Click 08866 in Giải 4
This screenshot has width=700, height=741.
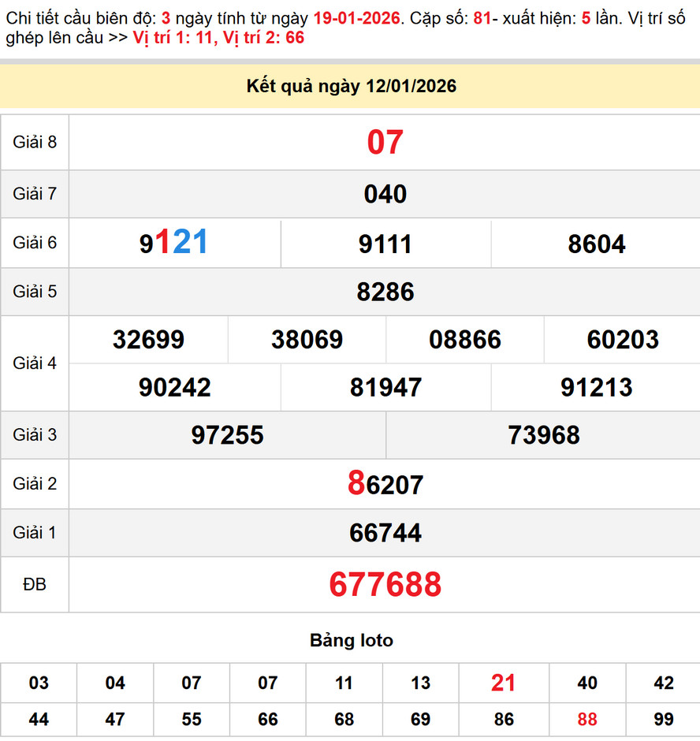464,340
